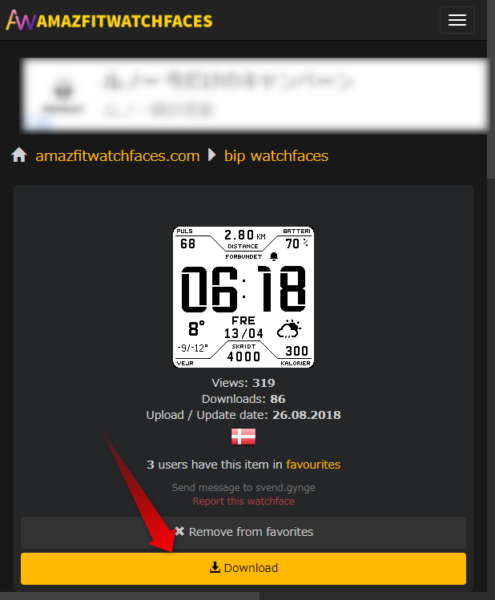Open the favourites users link
495x600 pixels.
[x=313, y=465]
